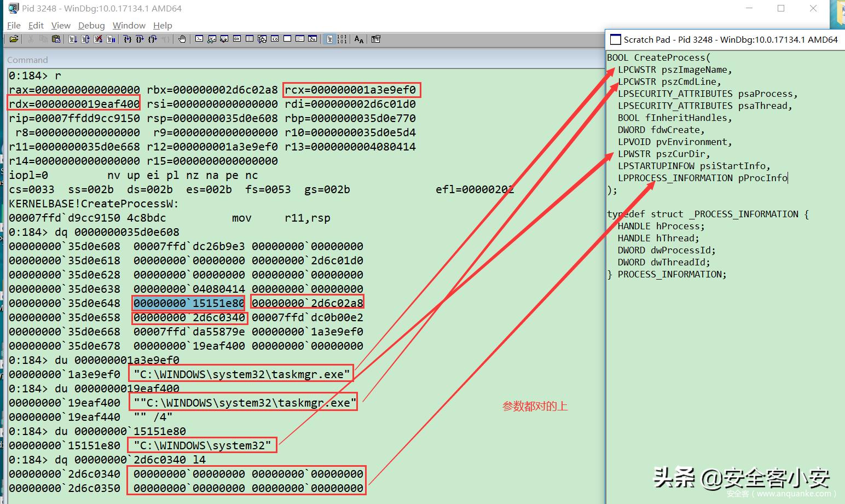Minimize the WinDbg main window

tap(748, 8)
